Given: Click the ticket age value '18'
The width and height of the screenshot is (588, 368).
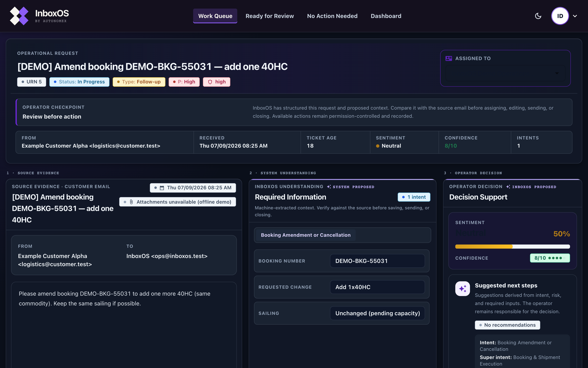Looking at the screenshot, I should (310, 146).
